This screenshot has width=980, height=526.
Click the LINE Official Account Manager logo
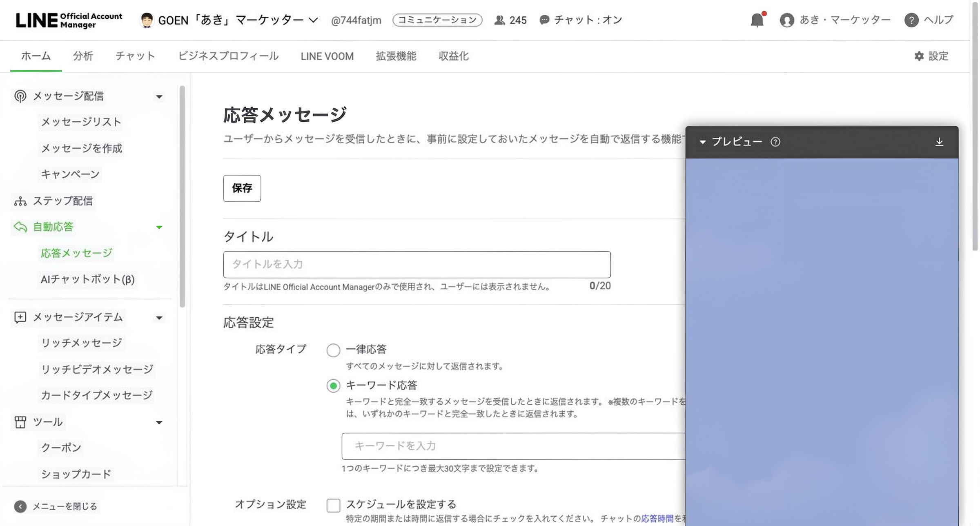[x=69, y=20]
